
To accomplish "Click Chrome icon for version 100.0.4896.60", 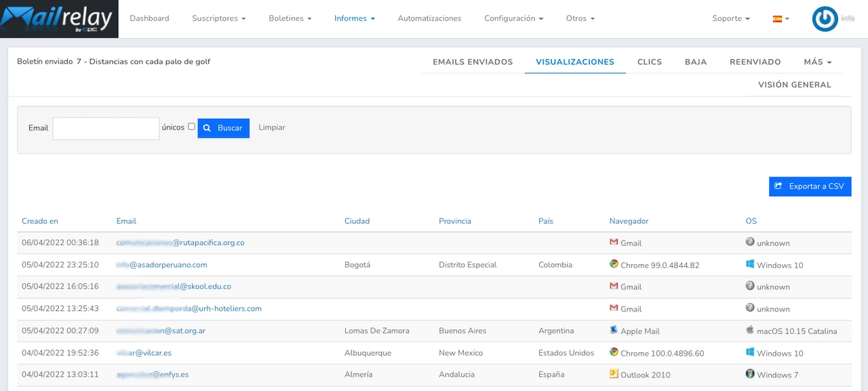I will click(614, 352).
